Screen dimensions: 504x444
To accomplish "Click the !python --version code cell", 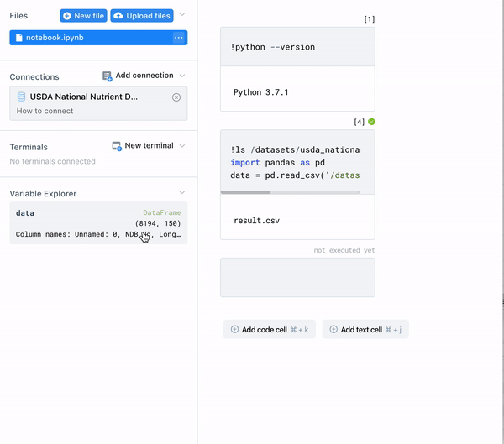I will (297, 47).
